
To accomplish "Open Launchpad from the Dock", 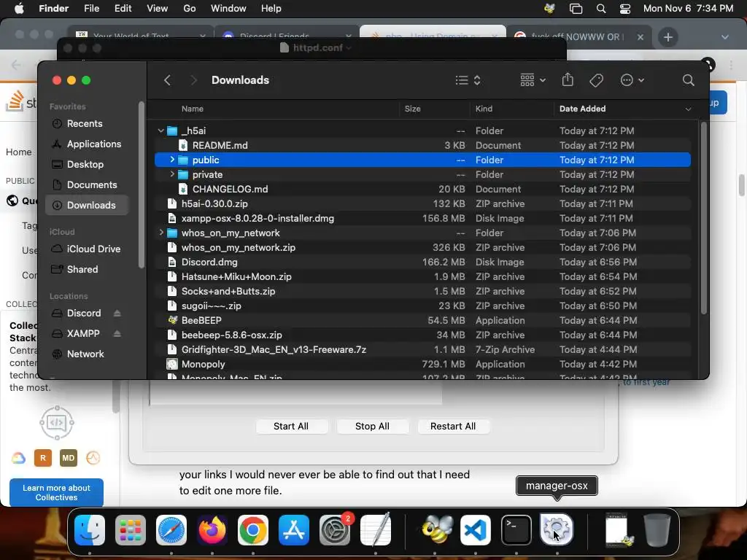I will point(131,530).
